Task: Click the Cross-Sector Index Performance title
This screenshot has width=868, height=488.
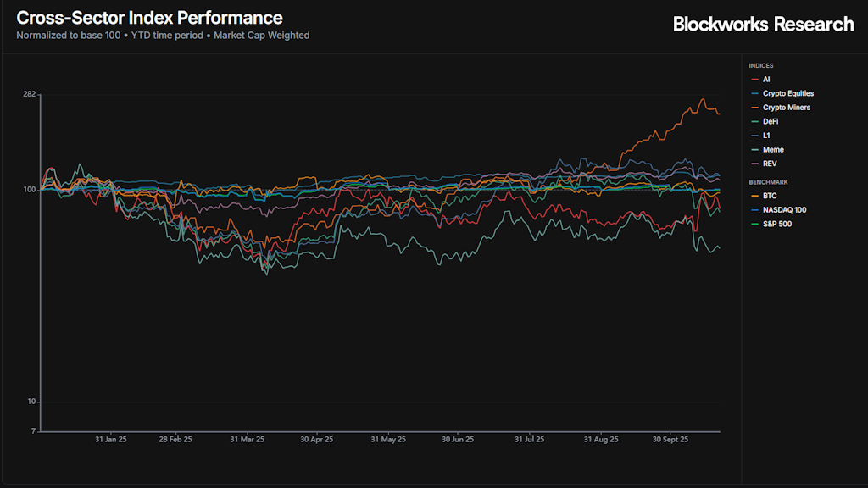Action: pos(150,18)
